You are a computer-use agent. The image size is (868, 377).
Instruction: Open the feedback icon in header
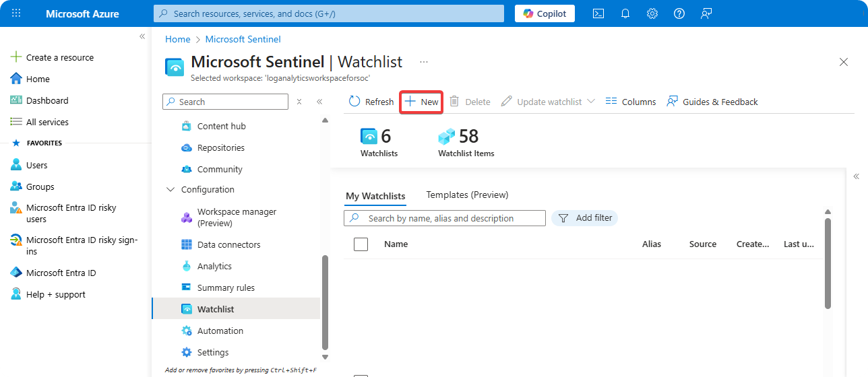coord(706,13)
